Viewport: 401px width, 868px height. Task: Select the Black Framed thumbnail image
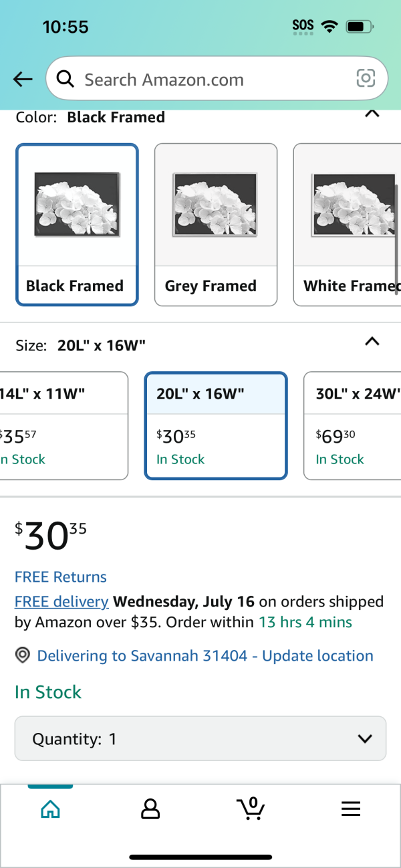pos(78,205)
